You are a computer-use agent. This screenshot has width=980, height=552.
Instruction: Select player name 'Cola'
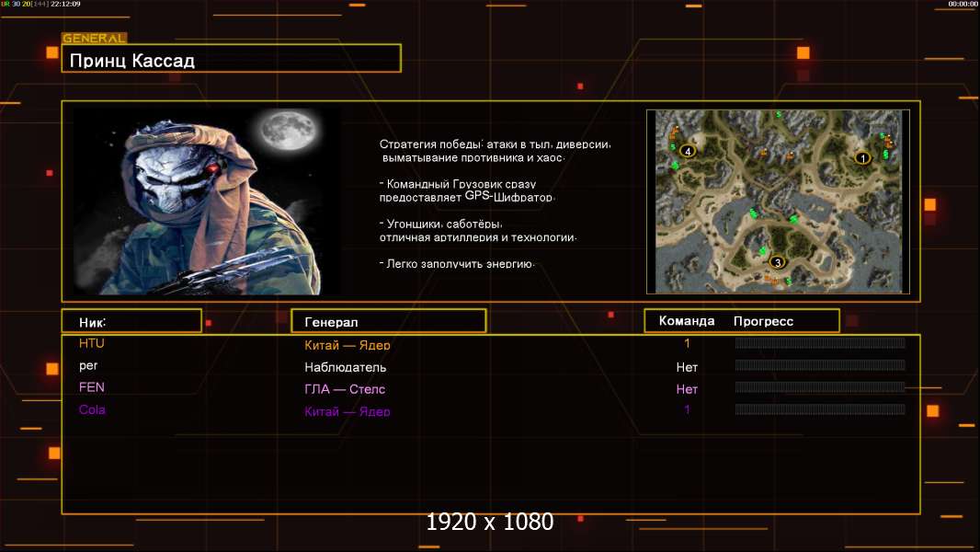tap(92, 409)
